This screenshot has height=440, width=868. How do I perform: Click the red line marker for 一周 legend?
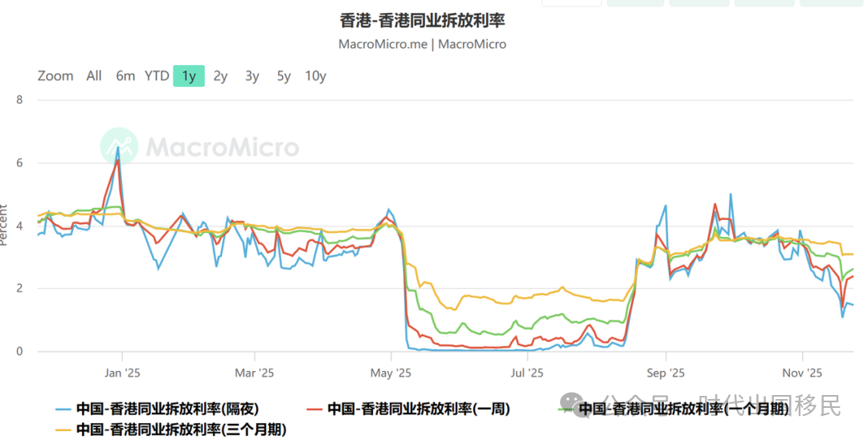(315, 409)
